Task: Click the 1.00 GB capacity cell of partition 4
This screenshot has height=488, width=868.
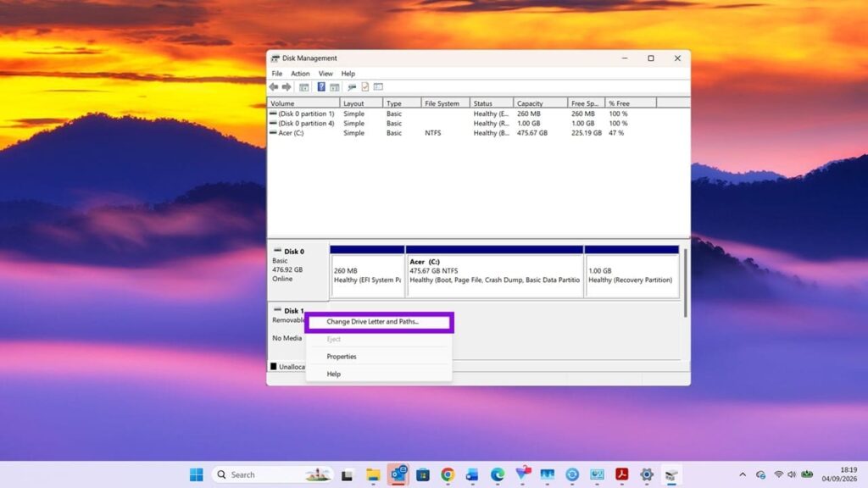Action: (528, 124)
